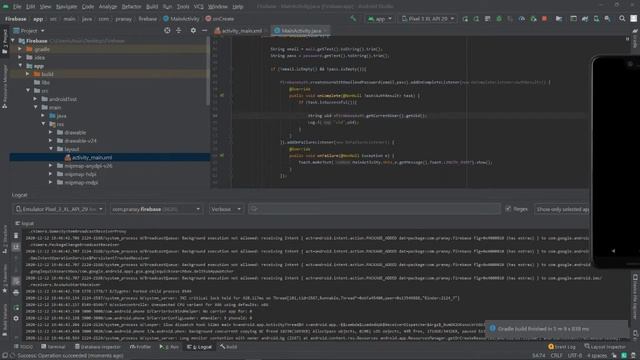Image resolution: width=640 pixels, height=360 pixels.
Task: Click the onCreate breadcrumb in navigation bar
Action: 220,19
